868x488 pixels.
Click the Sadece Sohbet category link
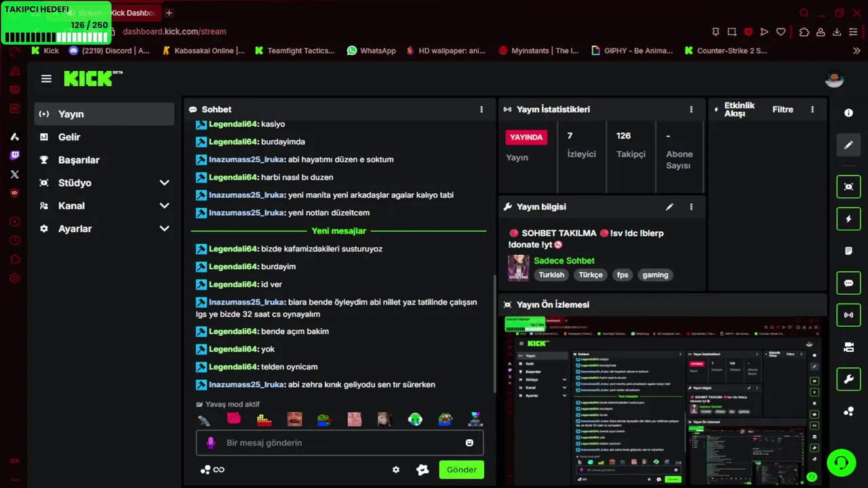[x=564, y=260]
